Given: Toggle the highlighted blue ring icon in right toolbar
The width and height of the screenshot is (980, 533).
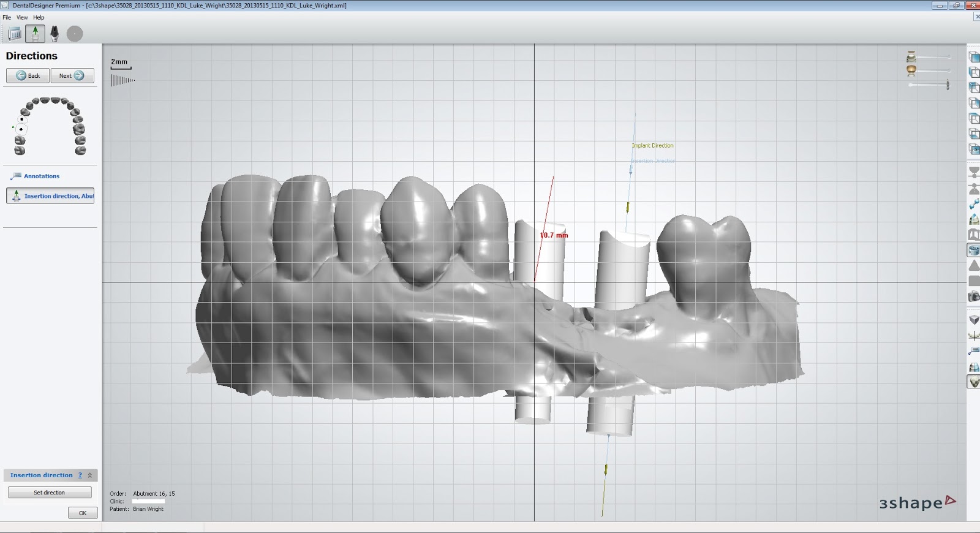Looking at the screenshot, I should [x=974, y=250].
